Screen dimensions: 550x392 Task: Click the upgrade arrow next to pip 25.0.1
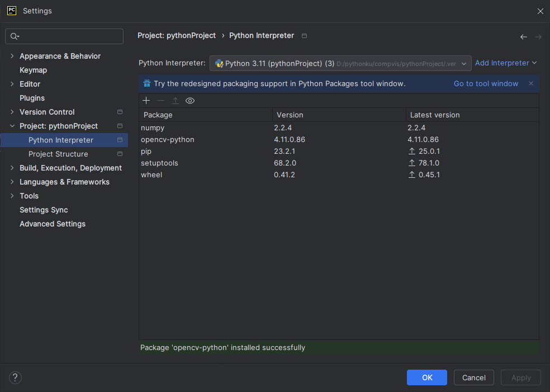pos(412,151)
